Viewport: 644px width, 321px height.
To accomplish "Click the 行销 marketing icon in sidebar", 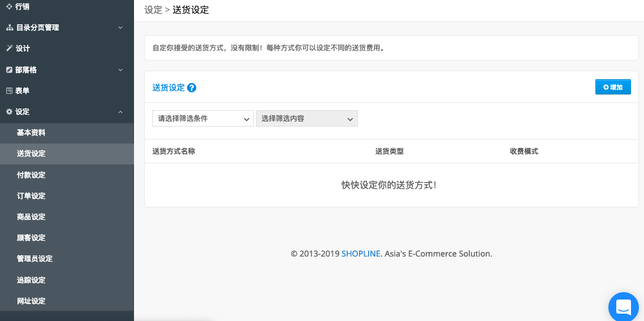I will tap(10, 7).
